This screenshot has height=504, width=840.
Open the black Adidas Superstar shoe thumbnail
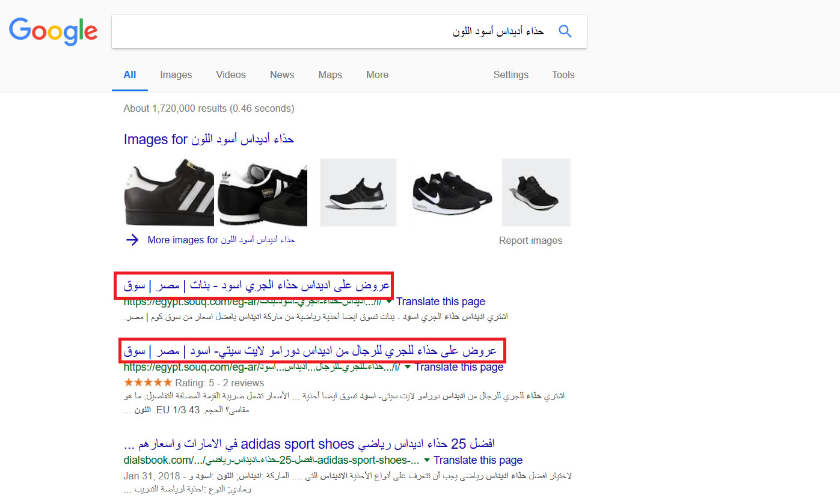[x=169, y=192]
